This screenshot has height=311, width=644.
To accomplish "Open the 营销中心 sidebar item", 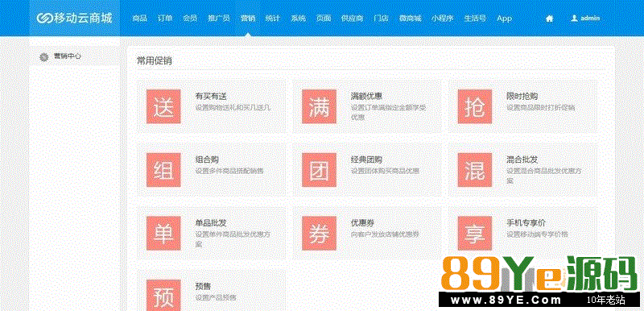I will coord(67,56).
